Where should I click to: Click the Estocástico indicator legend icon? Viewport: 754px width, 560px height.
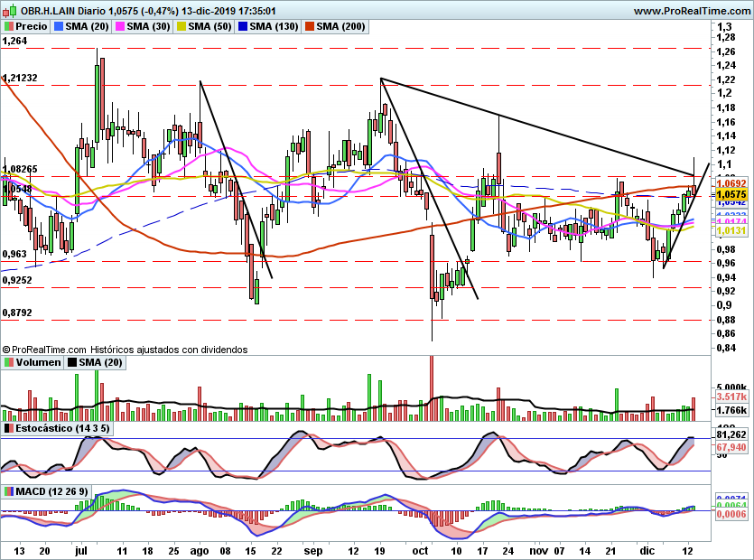point(9,428)
